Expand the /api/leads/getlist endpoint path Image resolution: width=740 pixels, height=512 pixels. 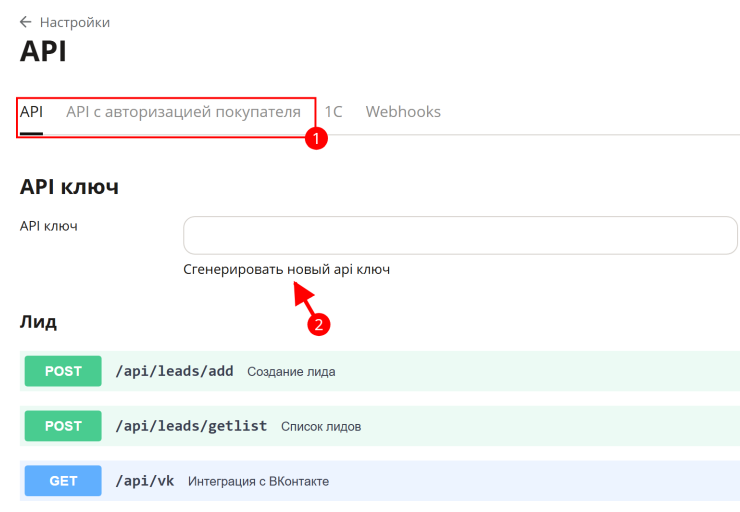[191, 426]
